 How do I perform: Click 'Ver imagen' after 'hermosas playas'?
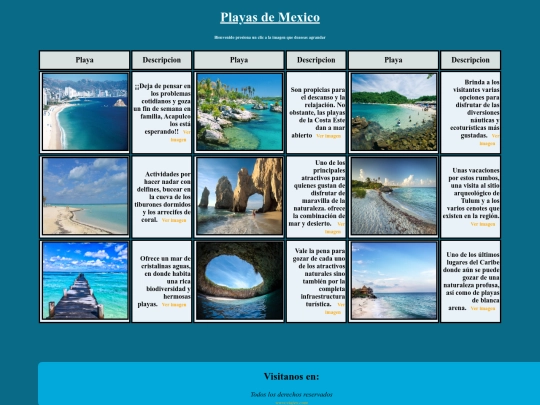click(174, 304)
